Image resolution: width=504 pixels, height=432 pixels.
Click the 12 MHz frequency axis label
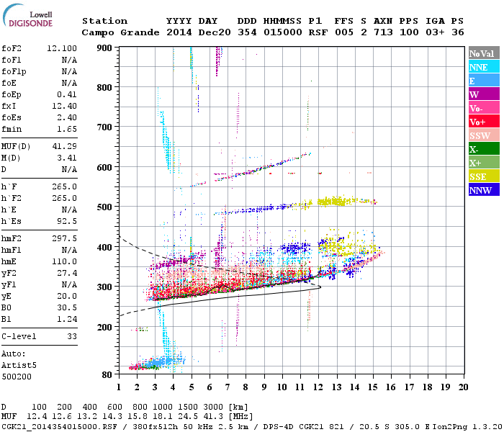click(x=318, y=387)
